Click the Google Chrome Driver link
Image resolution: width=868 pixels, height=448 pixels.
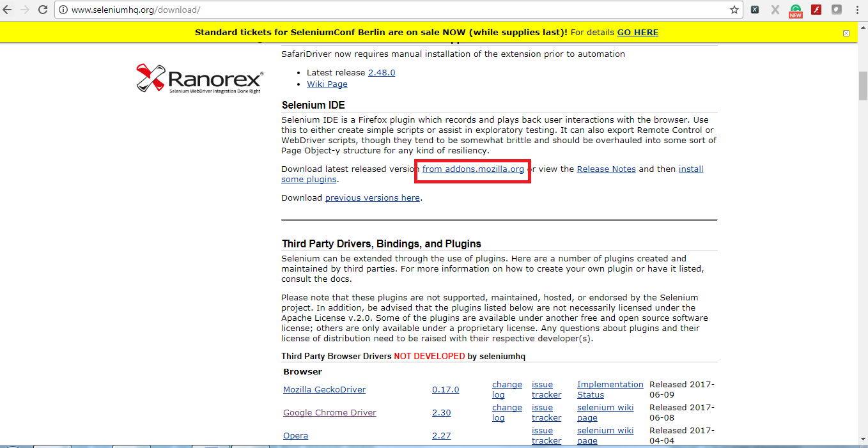tap(330, 413)
